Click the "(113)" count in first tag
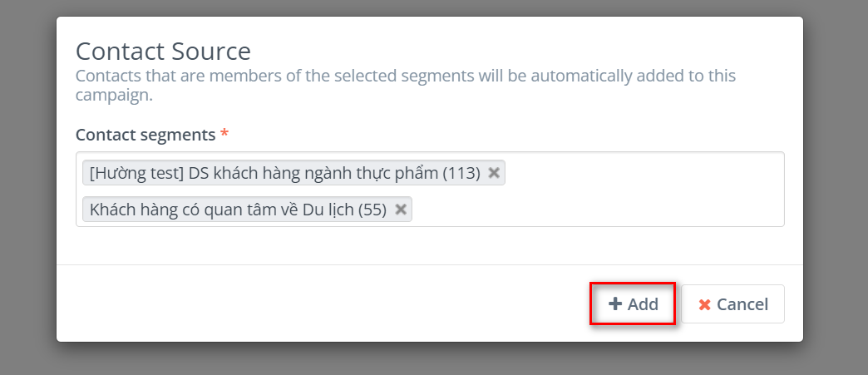This screenshot has width=868, height=375. [462, 173]
